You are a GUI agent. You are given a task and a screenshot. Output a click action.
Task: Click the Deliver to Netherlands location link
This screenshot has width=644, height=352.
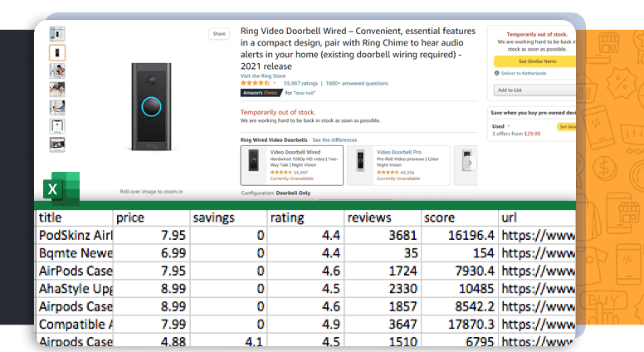pos(524,73)
